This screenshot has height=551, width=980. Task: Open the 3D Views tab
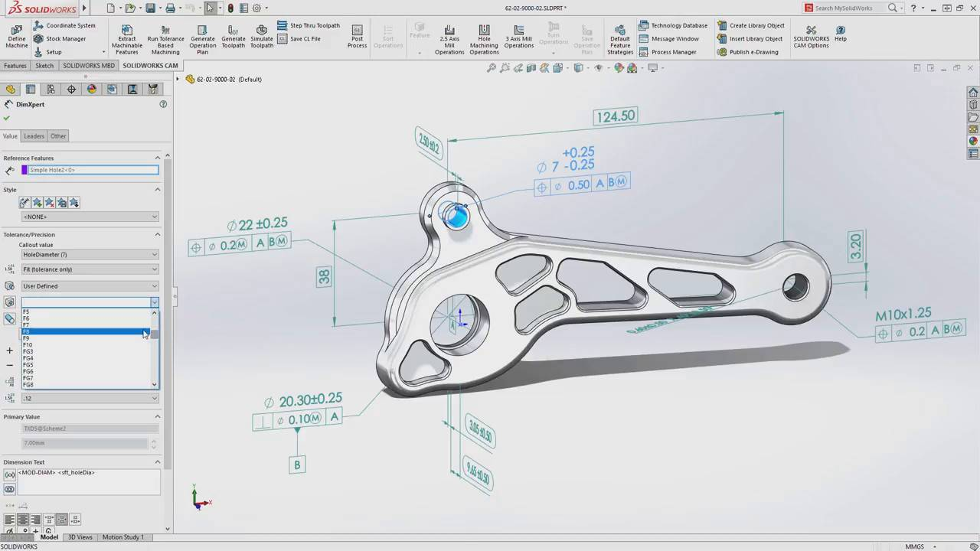click(80, 537)
